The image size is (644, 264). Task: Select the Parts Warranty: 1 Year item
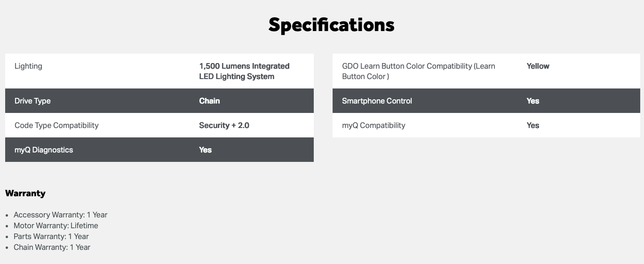pyautogui.click(x=51, y=236)
